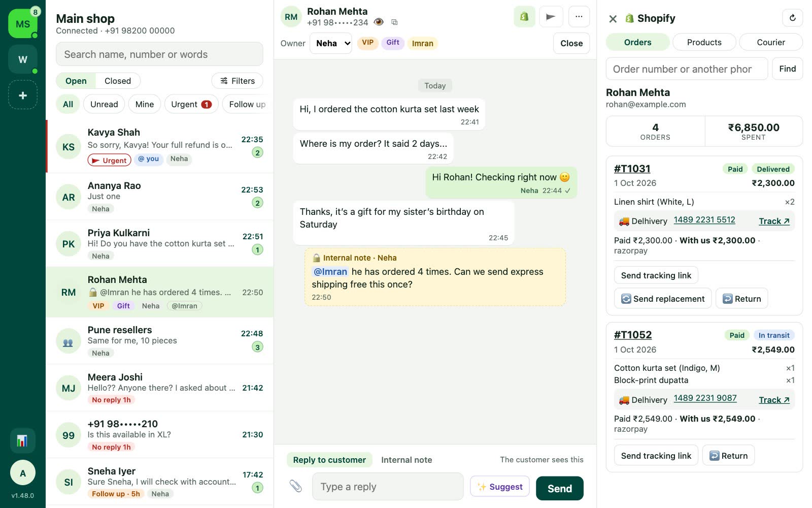Select the Urgent filter chip

tap(191, 104)
